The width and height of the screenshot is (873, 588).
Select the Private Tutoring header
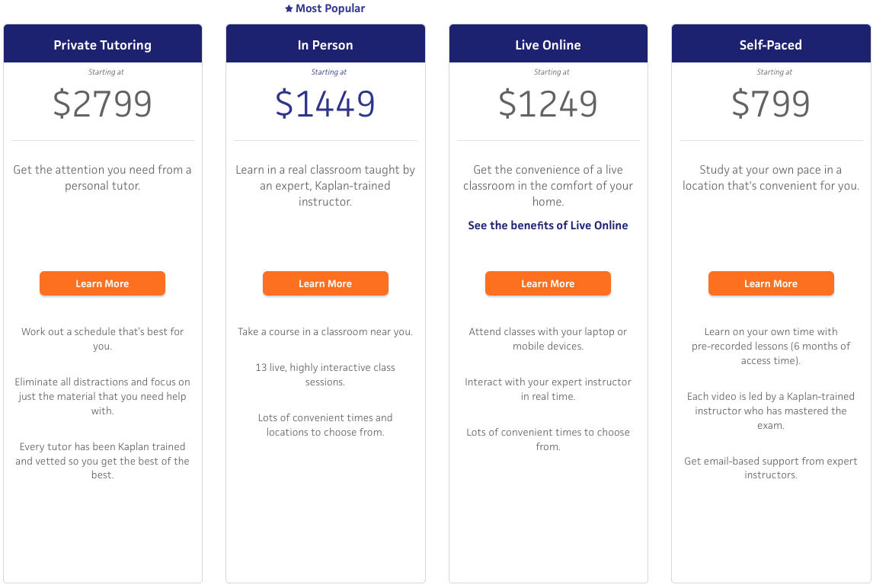point(102,43)
